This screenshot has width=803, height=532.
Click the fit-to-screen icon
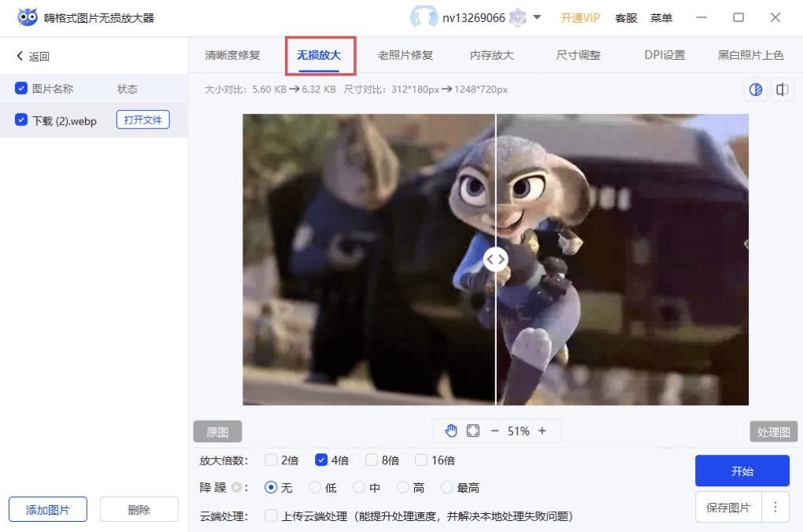(x=473, y=430)
